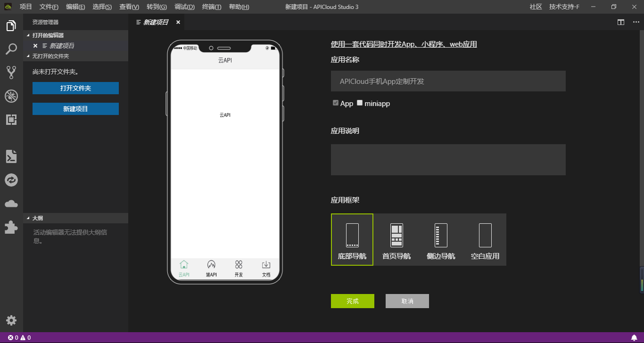The width and height of the screenshot is (644, 343).
Task: Open the 项目 menu
Action: (x=26, y=7)
